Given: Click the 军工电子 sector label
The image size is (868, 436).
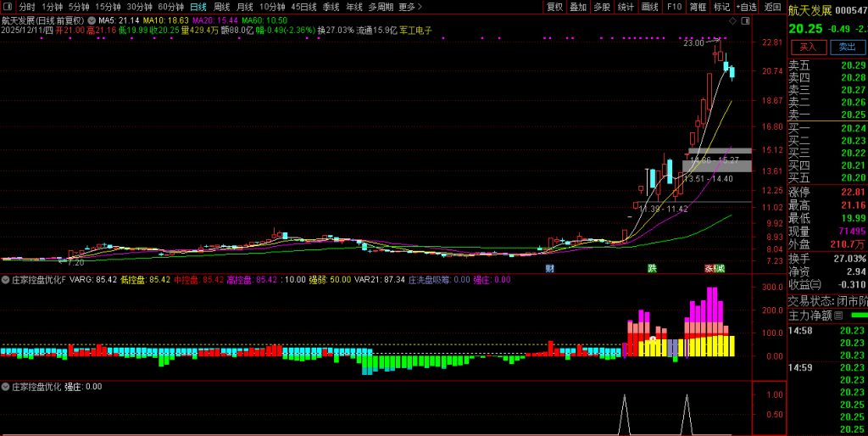Looking at the screenshot, I should [415, 30].
